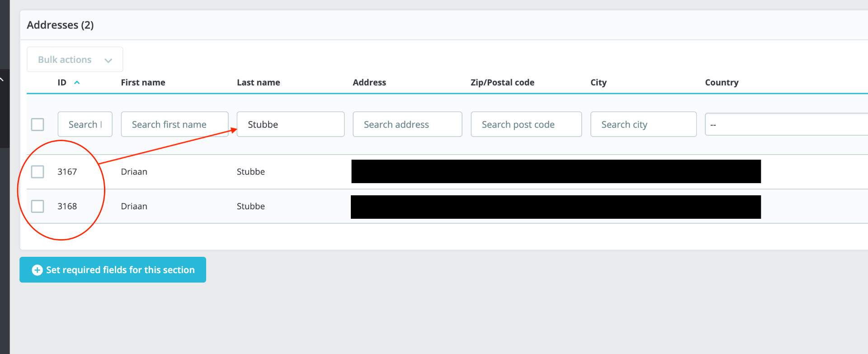Toggle the select-all addresses checkbox
This screenshot has height=354, width=868.
pyautogui.click(x=38, y=124)
